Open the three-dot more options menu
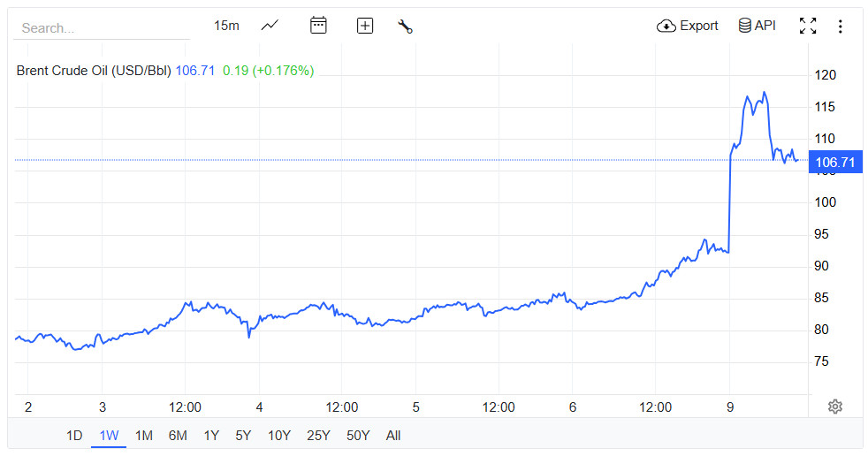Image resolution: width=868 pixels, height=456 pixels. tap(840, 26)
